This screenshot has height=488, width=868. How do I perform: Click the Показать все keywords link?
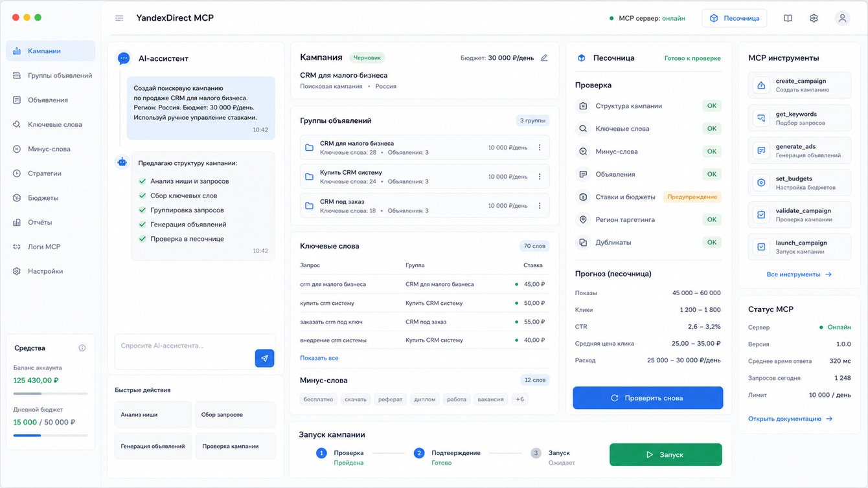(319, 358)
